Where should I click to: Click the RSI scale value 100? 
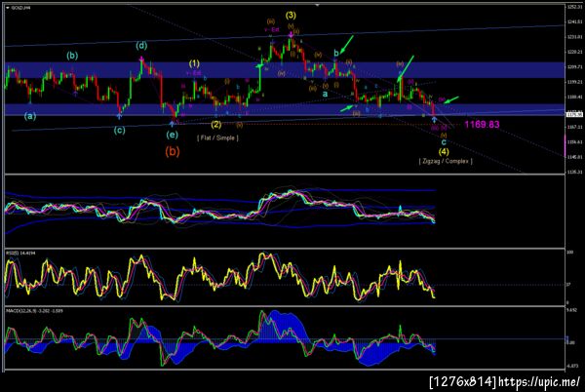569,253
